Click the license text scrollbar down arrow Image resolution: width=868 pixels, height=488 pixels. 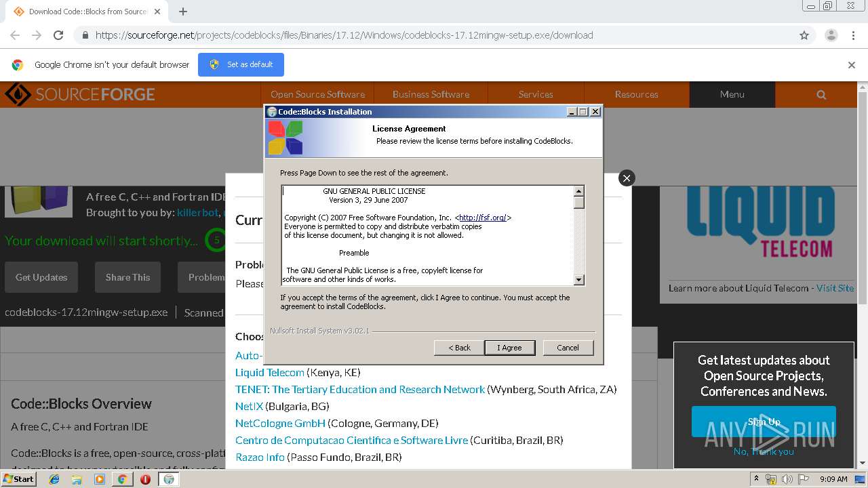579,279
